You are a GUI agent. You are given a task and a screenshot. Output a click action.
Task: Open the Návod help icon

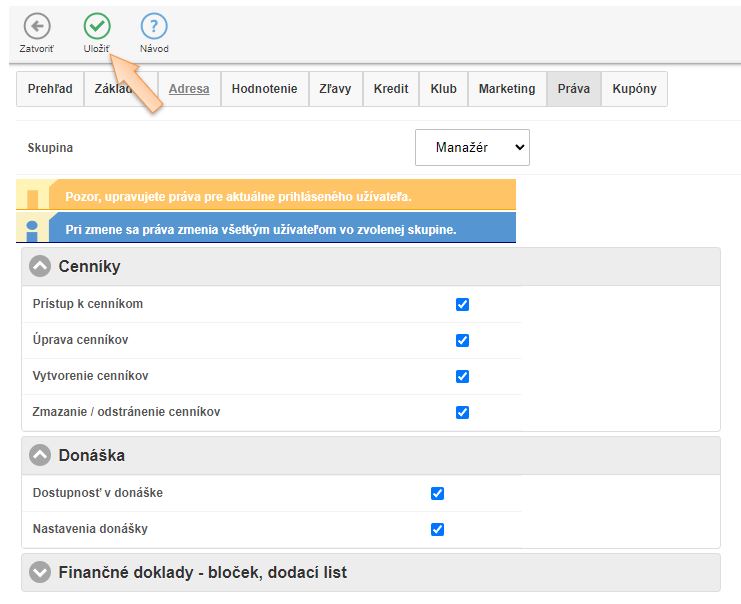154,26
